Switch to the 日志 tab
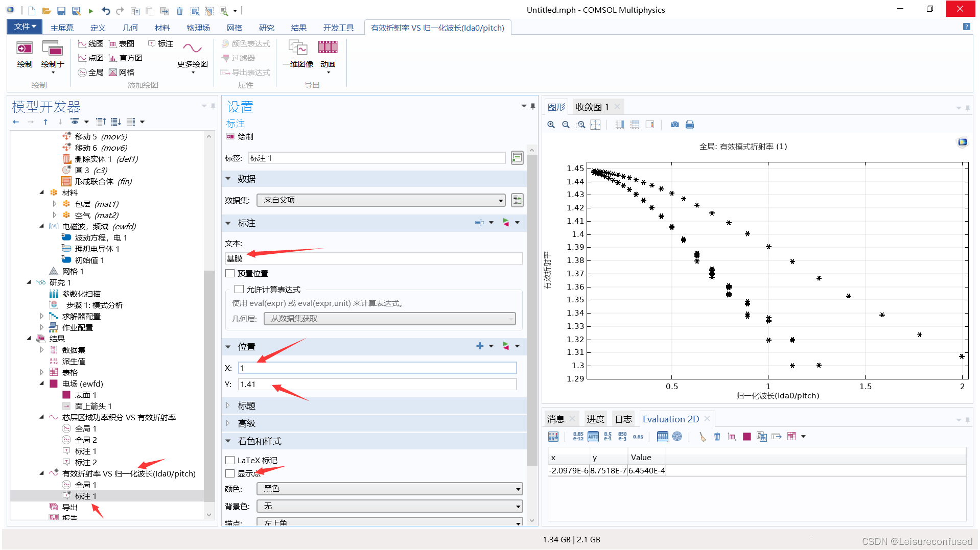980x550 pixels. click(x=623, y=419)
